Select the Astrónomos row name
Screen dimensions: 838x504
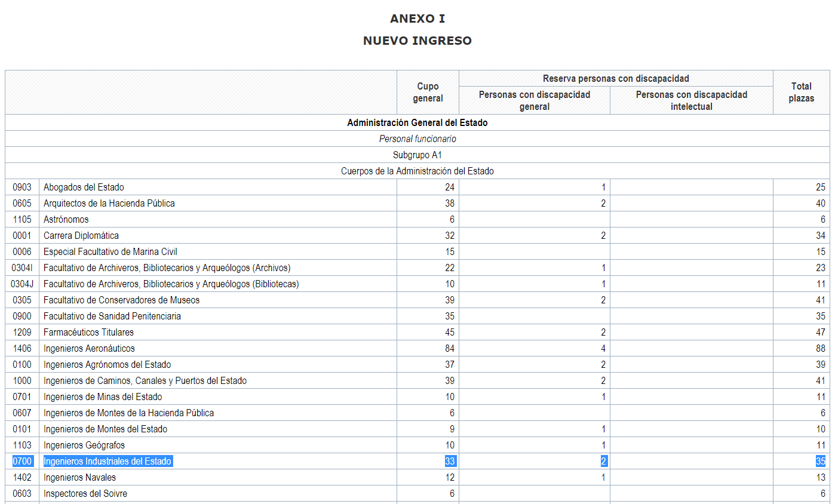pyautogui.click(x=66, y=220)
